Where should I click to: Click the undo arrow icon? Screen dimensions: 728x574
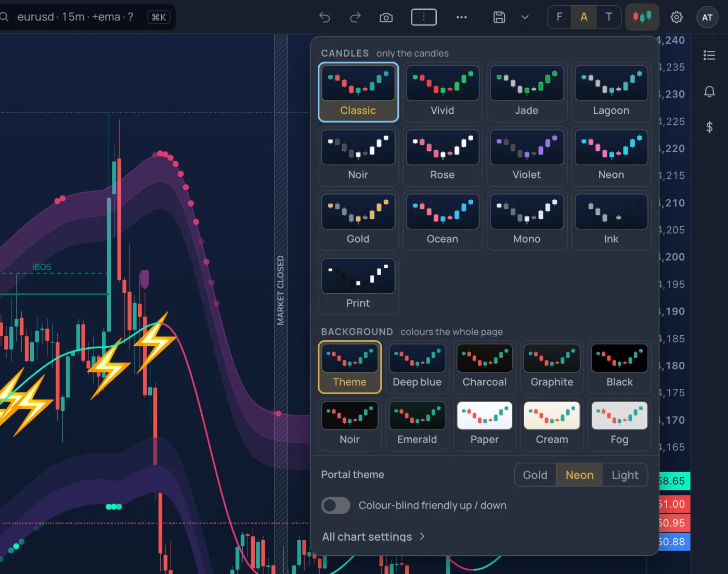click(x=324, y=17)
